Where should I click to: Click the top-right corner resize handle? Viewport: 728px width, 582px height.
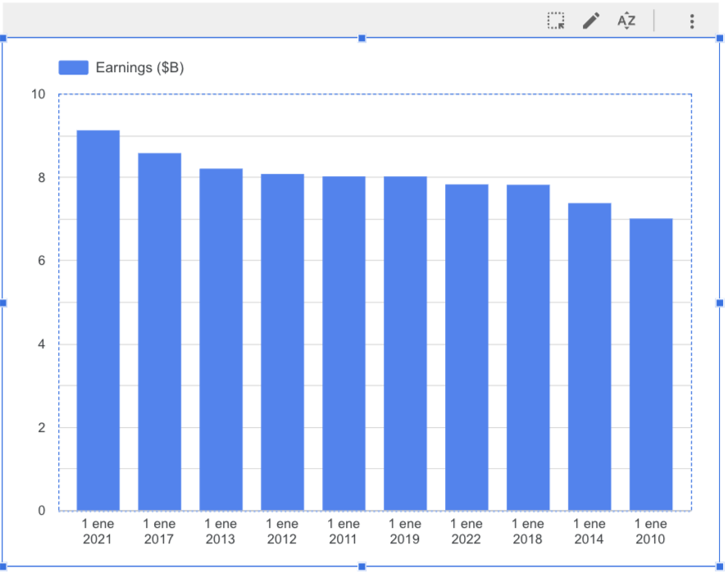[720, 39]
